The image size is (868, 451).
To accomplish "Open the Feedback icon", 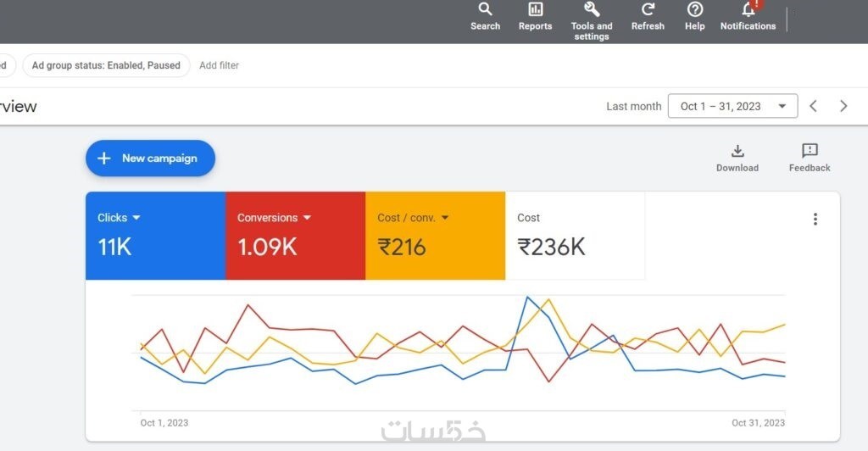I will pos(810,159).
